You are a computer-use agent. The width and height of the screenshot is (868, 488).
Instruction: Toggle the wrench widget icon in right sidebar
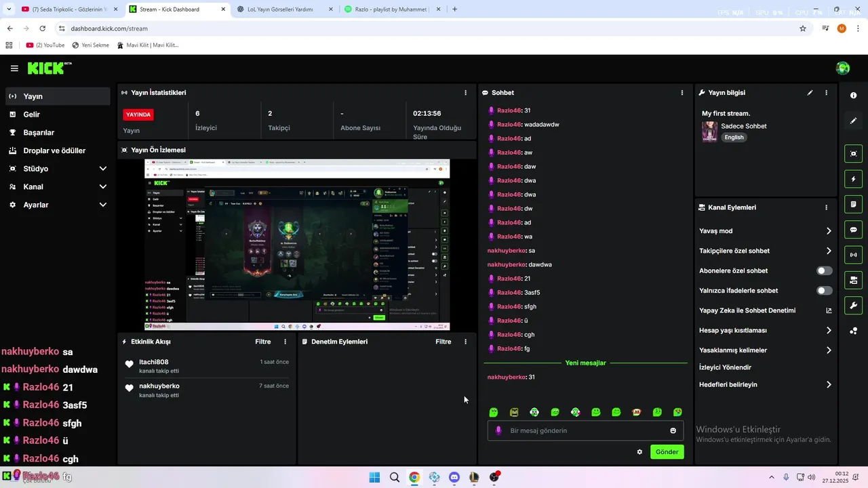[x=854, y=305]
